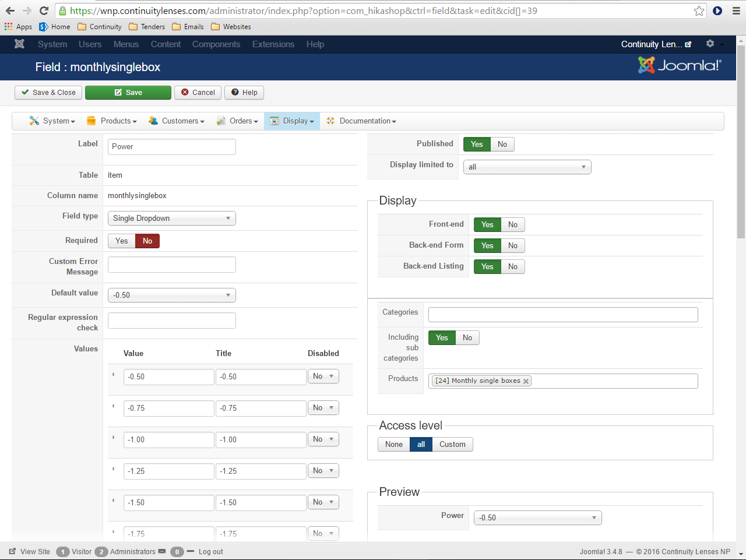Open the HikaShop Documentation menu
Viewport: 746px width, 560px height.
coord(361,121)
